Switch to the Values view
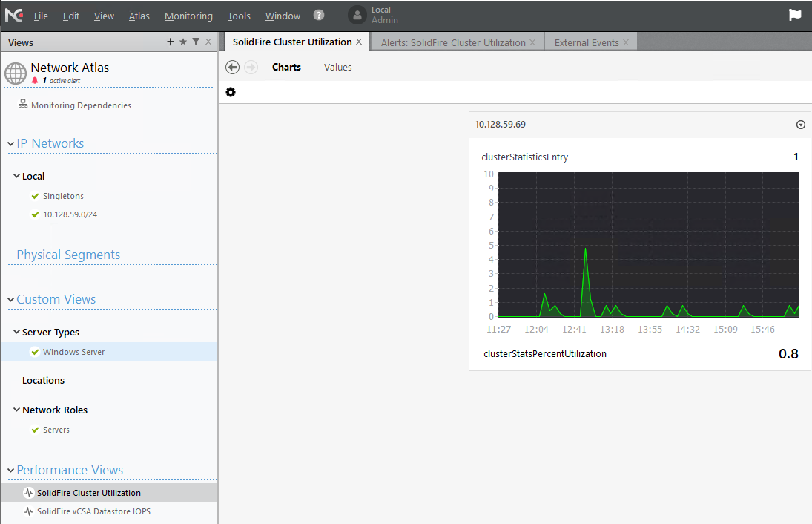This screenshot has width=812, height=524. point(337,67)
